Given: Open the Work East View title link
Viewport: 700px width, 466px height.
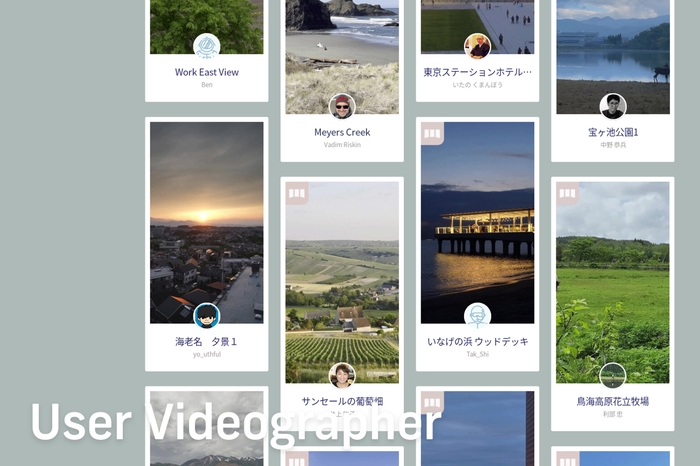Looking at the screenshot, I should [206, 72].
